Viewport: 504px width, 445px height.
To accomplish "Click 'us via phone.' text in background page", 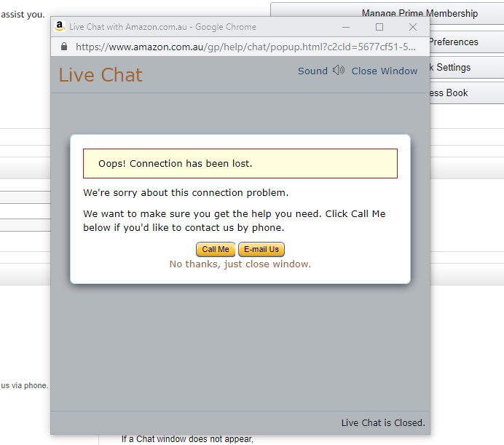I will coord(25,385).
